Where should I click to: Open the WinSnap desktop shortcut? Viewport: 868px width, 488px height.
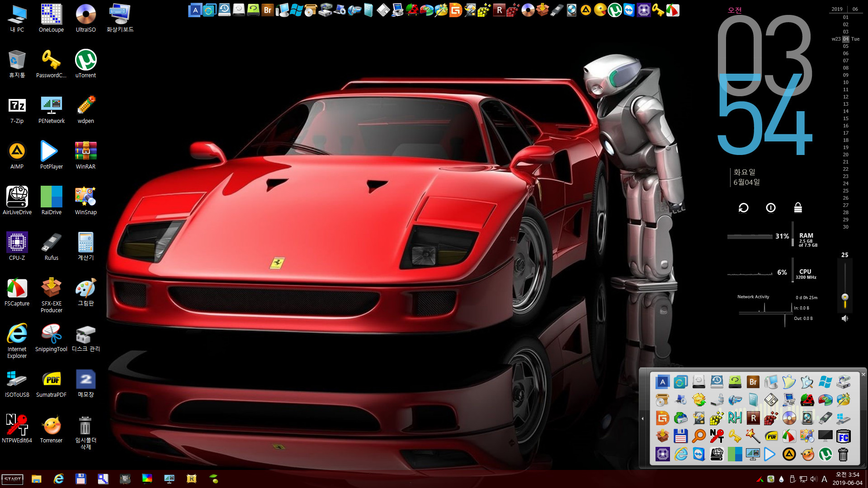(x=85, y=201)
